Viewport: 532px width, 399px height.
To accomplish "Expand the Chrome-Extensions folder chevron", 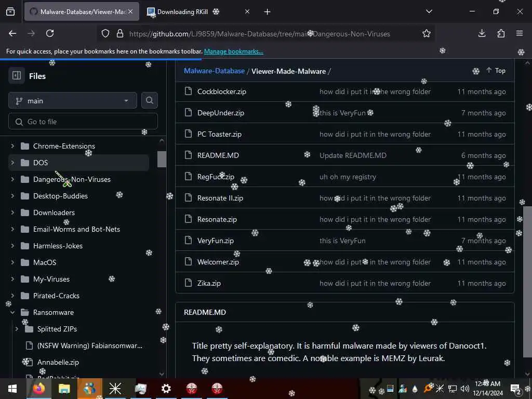I will [12, 146].
